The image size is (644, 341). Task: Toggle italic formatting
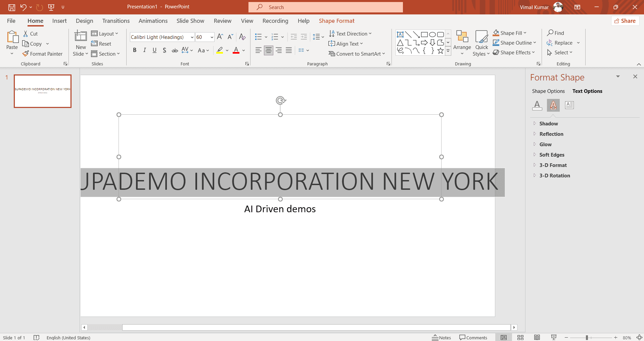tap(144, 50)
